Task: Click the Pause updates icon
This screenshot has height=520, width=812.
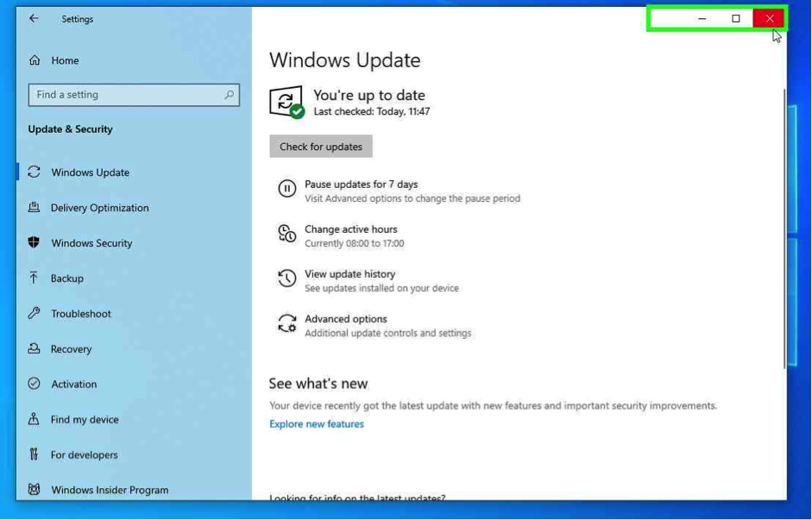Action: [x=286, y=189]
